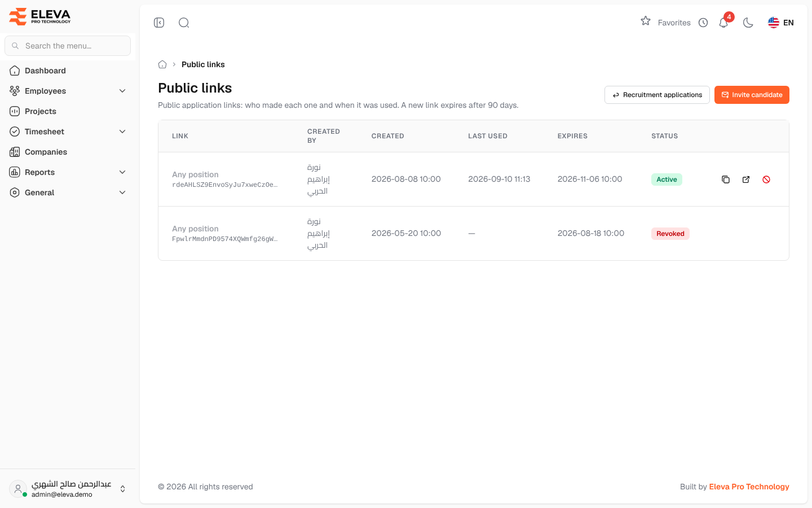Screen dimensions: 812x508
Task: Click the 2026-05-20 10:00 created cell
Action: tap(406, 233)
